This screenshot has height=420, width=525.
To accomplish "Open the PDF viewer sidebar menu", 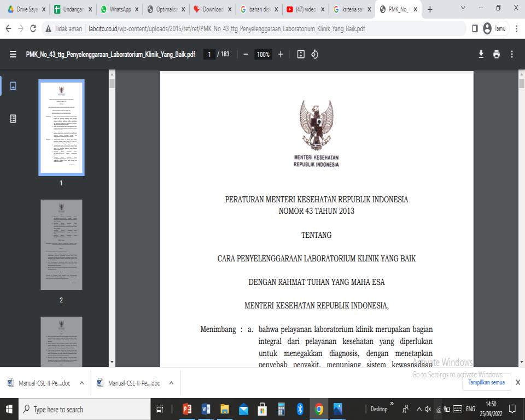I will pos(13,54).
